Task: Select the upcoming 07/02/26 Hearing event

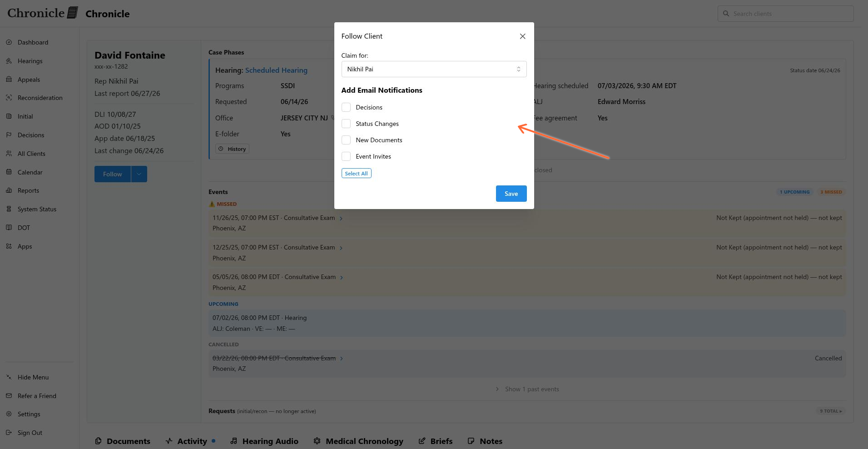Action: click(527, 323)
